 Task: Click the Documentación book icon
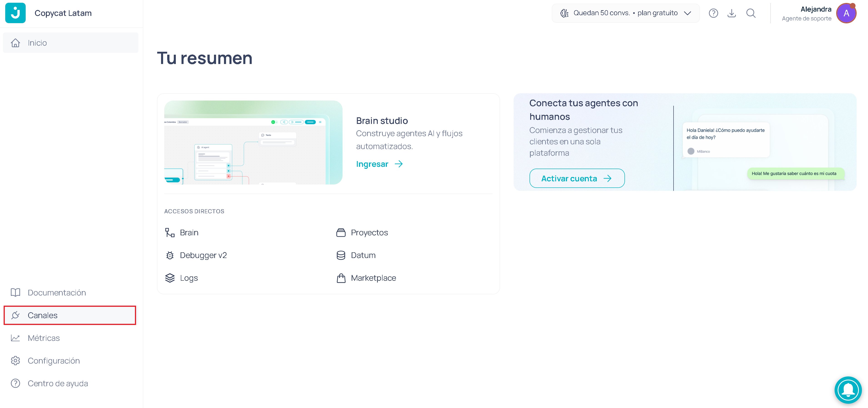tap(15, 292)
